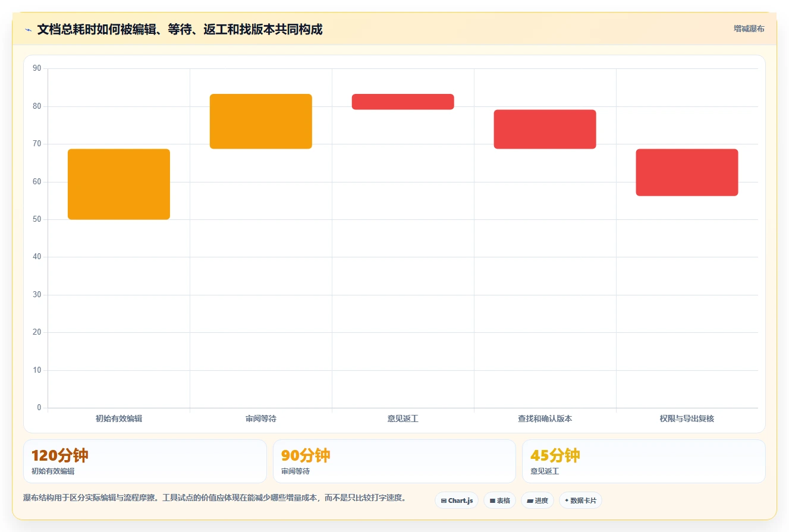Click the y-axis value 50
The image size is (789, 532).
(x=37, y=219)
